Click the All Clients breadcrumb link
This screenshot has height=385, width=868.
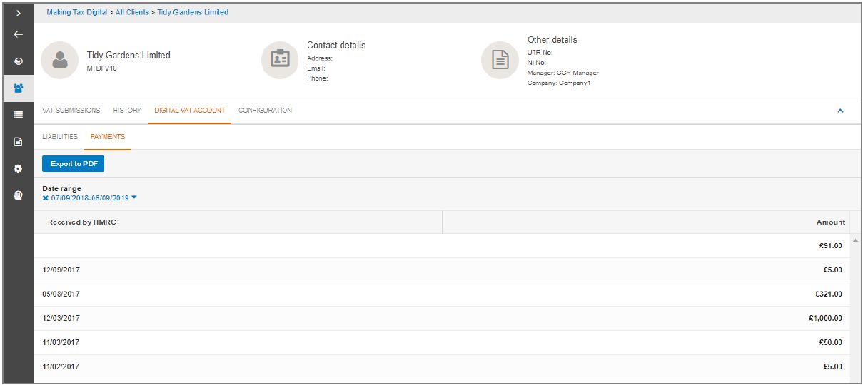[x=132, y=12]
